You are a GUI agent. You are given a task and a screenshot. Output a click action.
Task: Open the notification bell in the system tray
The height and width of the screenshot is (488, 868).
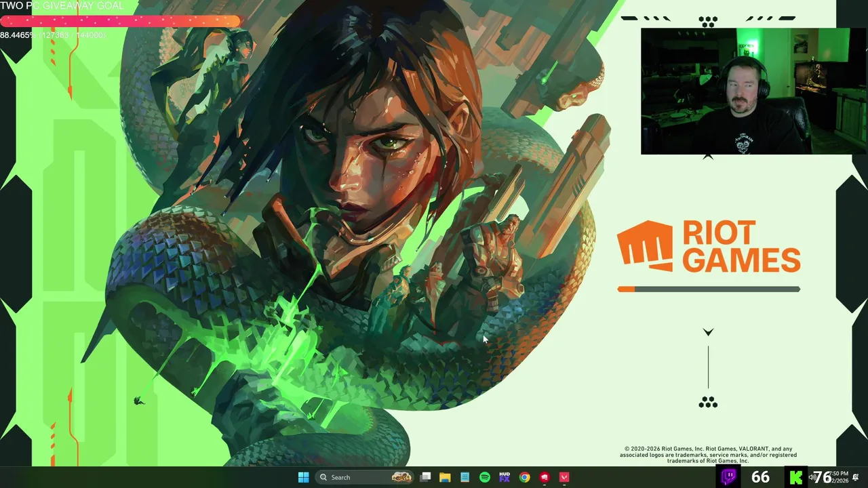pyautogui.click(x=856, y=477)
